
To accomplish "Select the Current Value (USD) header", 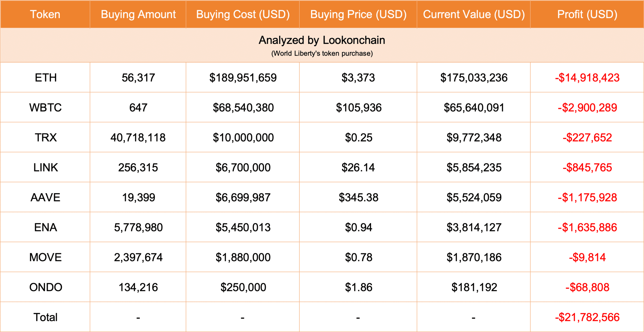I will [474, 14].
